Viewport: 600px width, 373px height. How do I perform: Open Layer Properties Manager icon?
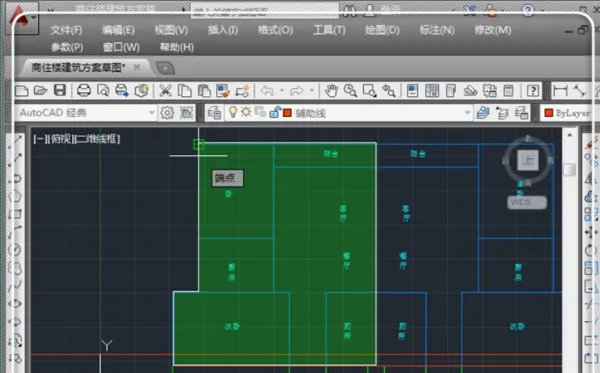click(x=214, y=113)
